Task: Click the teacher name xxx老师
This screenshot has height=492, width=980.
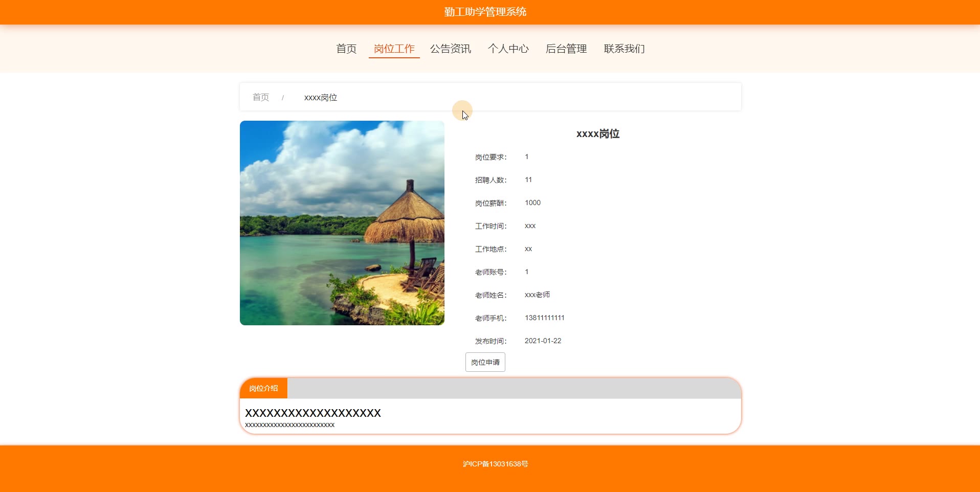Action: tap(537, 295)
